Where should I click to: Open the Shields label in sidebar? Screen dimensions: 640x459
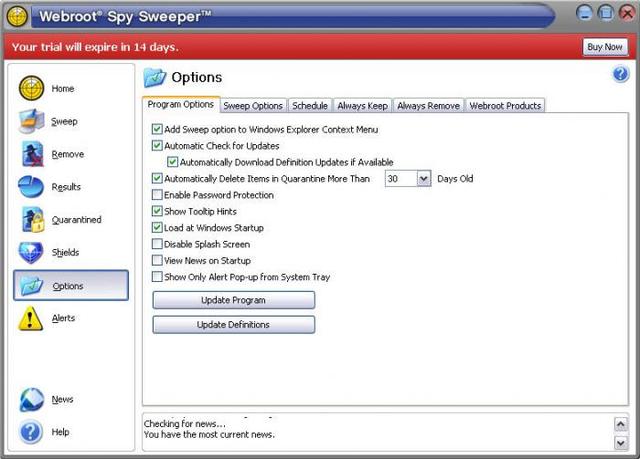65,253
